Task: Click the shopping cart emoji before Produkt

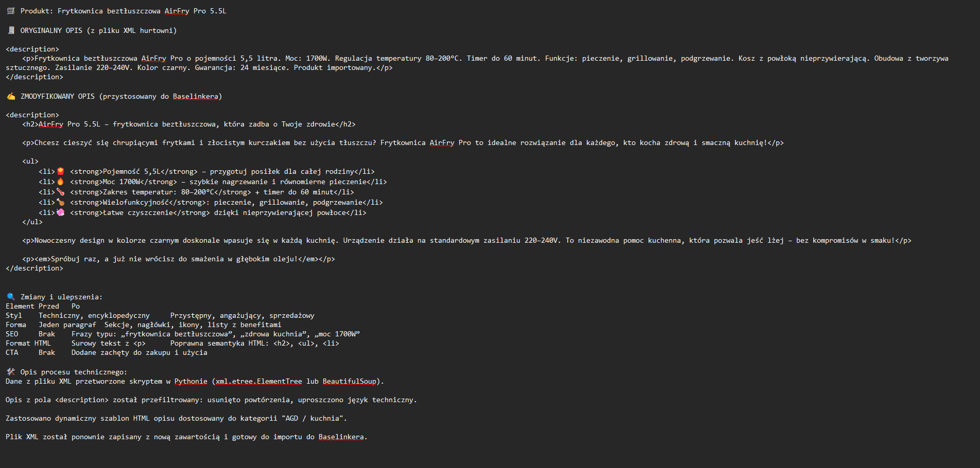Action: [11, 11]
